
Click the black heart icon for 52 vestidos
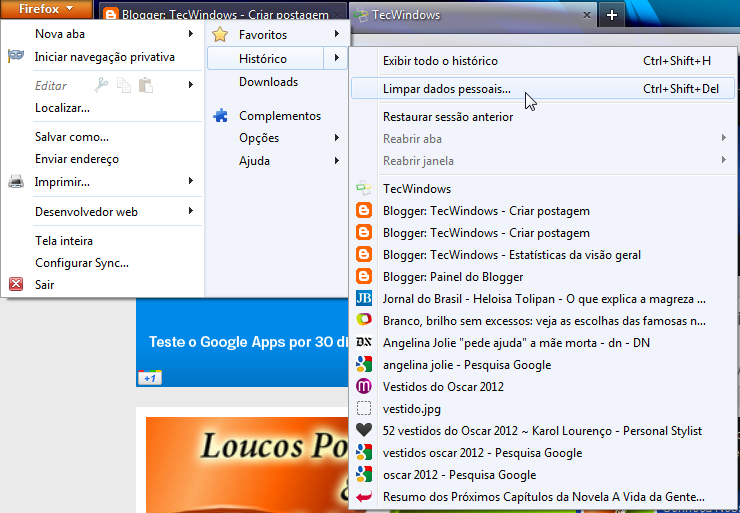pyautogui.click(x=364, y=431)
